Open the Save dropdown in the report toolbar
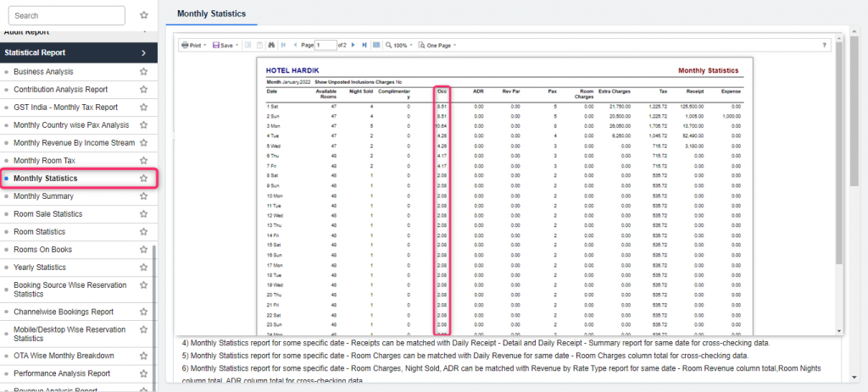The width and height of the screenshot is (868, 392). point(225,46)
